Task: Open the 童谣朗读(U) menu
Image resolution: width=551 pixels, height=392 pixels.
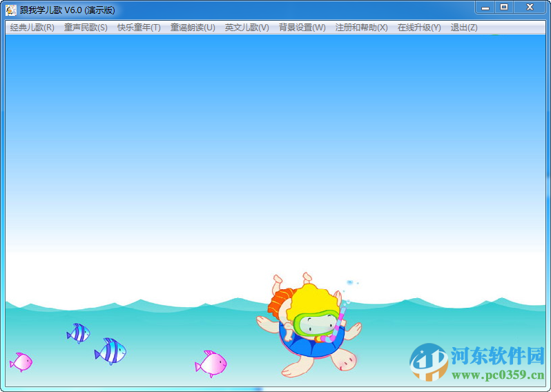Action: [x=193, y=28]
